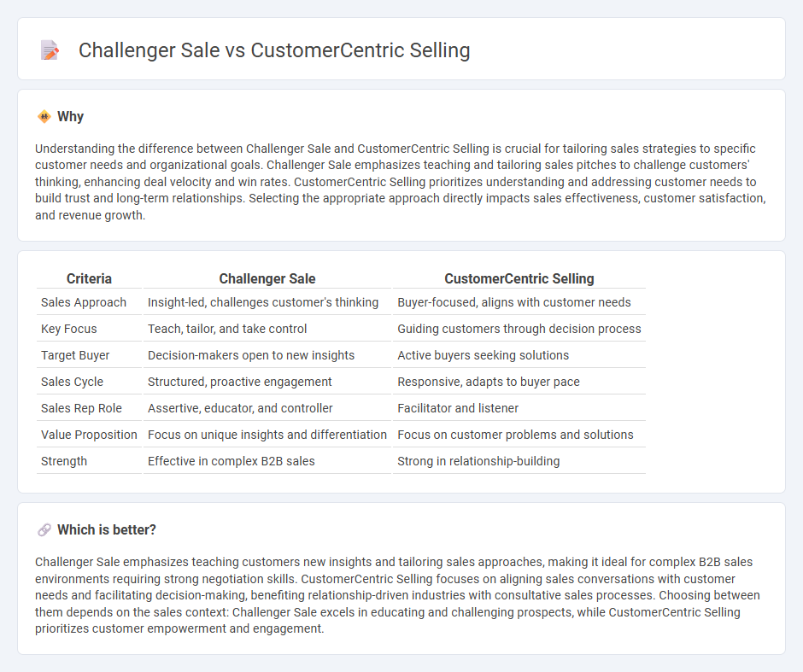Select the Target Buyer row label
The width and height of the screenshot is (803, 672).
(x=75, y=355)
